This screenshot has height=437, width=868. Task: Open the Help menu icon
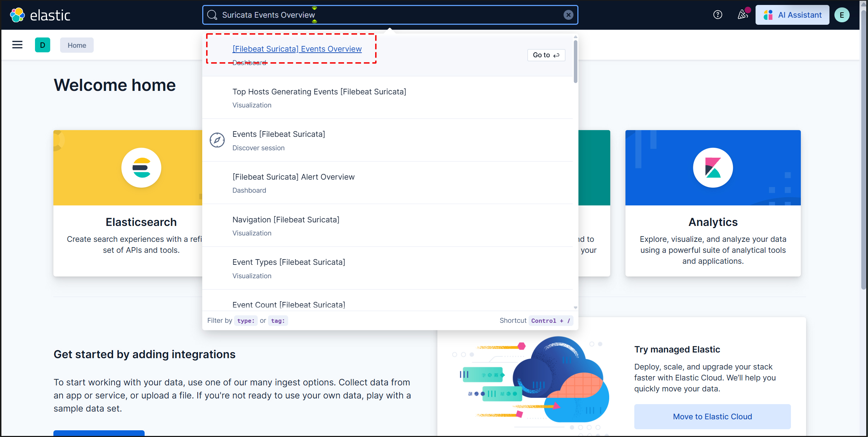tap(717, 15)
